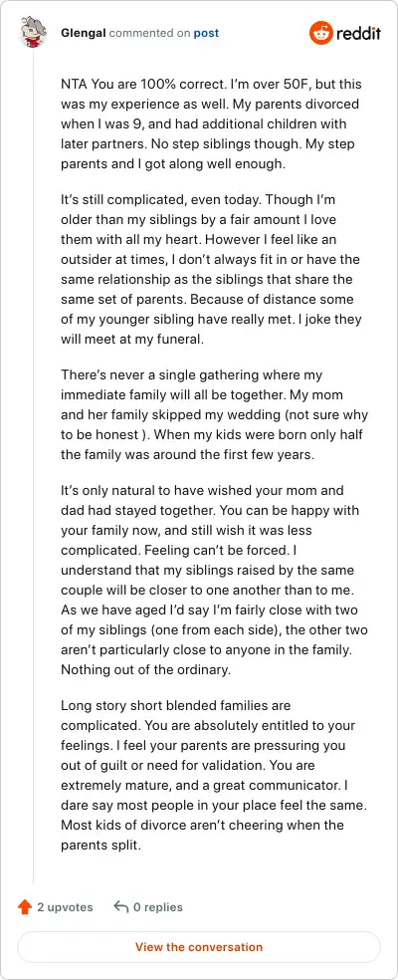Click the "2 upvotes" count label

[x=65, y=907]
